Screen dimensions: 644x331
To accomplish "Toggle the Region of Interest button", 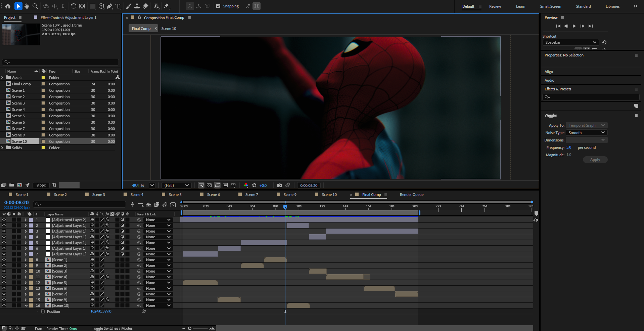I will coord(225,185).
